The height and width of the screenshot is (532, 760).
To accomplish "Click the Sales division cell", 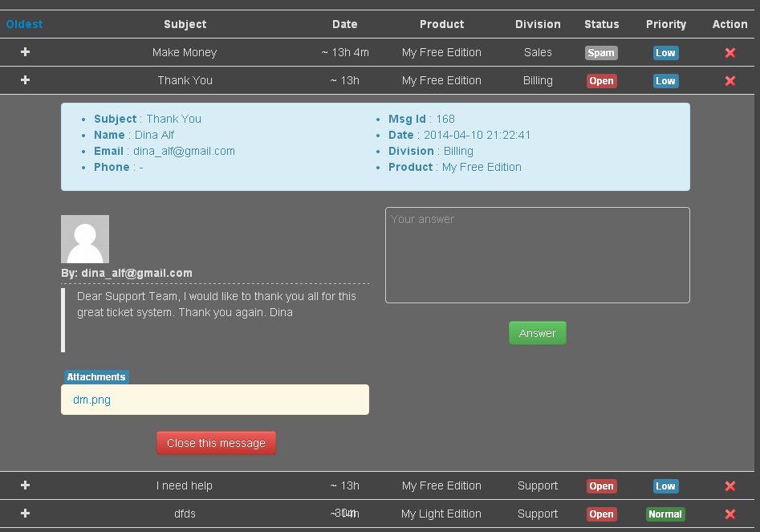I will [x=538, y=52].
